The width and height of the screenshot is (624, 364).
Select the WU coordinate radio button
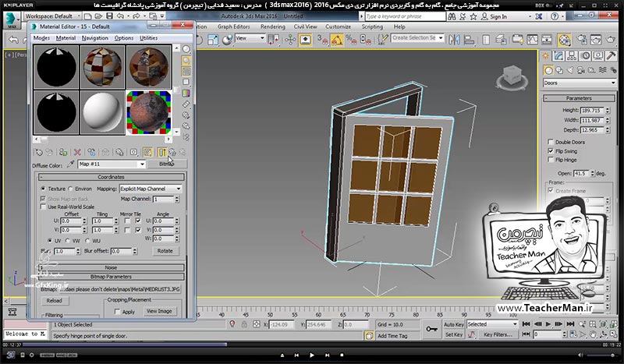pos(87,241)
